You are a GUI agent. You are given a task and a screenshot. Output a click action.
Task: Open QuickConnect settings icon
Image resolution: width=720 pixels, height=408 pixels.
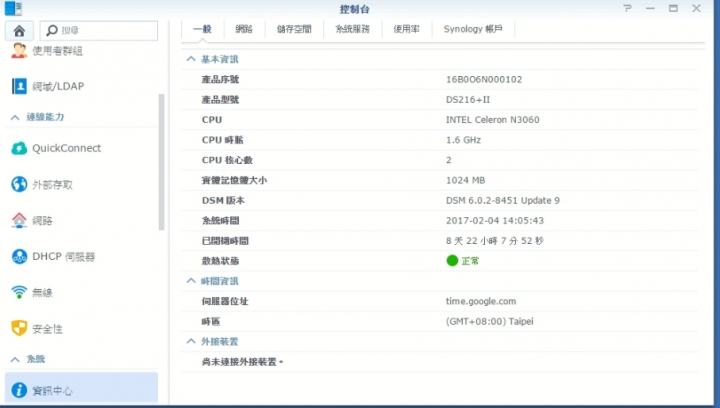(x=19, y=148)
